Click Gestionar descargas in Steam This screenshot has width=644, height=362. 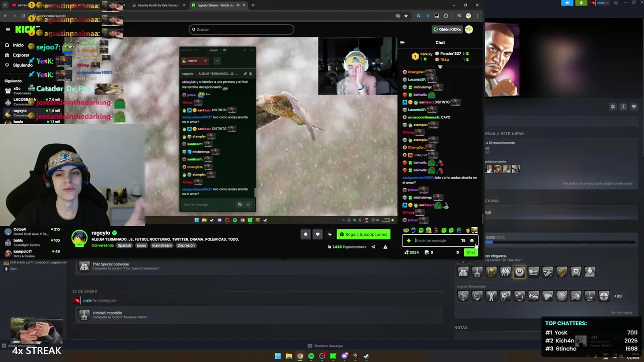pyautogui.click(x=325, y=346)
